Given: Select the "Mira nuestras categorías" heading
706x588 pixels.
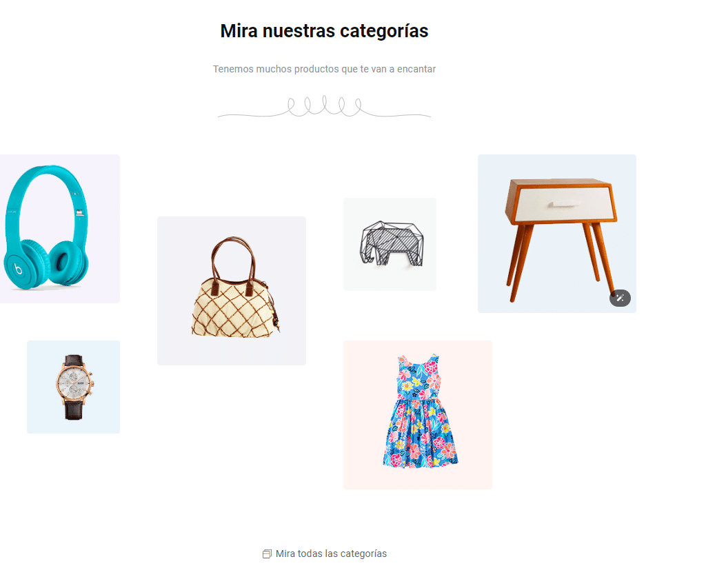Looking at the screenshot, I should point(324,31).
